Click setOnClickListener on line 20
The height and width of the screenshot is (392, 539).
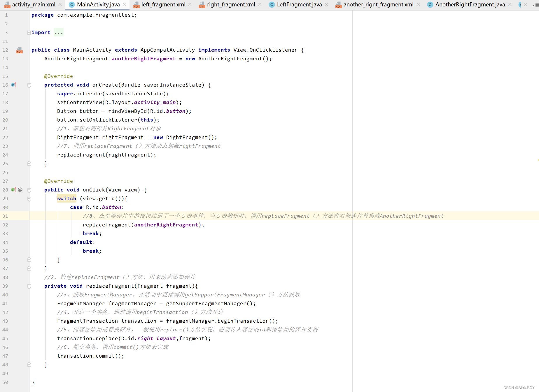click(108, 120)
